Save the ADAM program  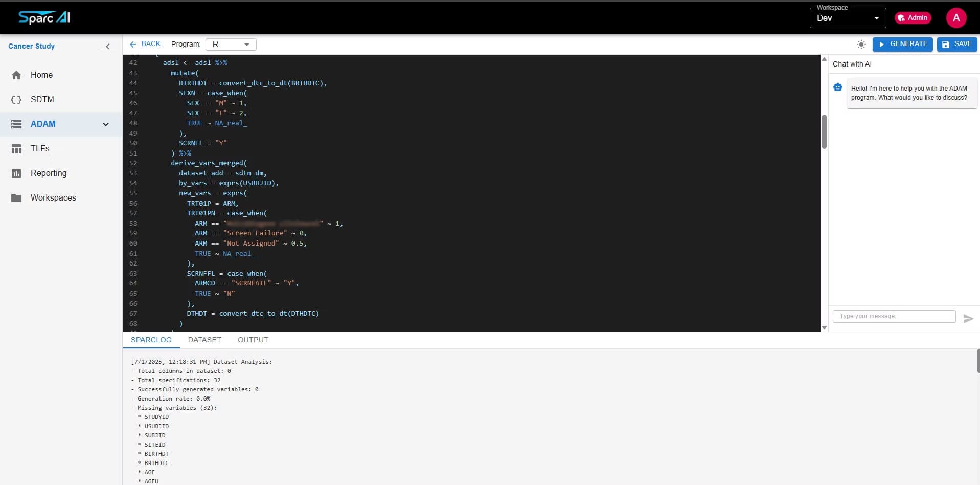(956, 44)
